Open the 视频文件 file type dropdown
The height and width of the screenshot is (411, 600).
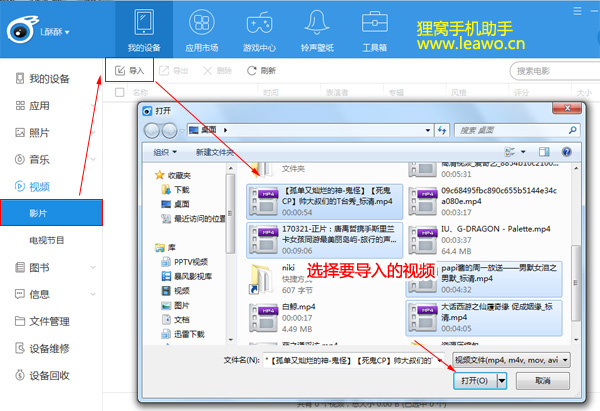tap(511, 360)
